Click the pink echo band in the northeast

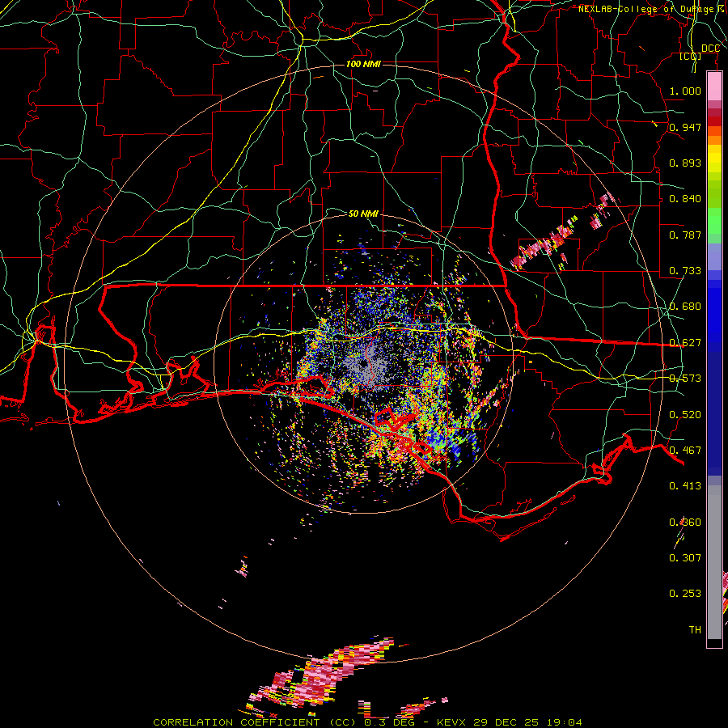563,233
